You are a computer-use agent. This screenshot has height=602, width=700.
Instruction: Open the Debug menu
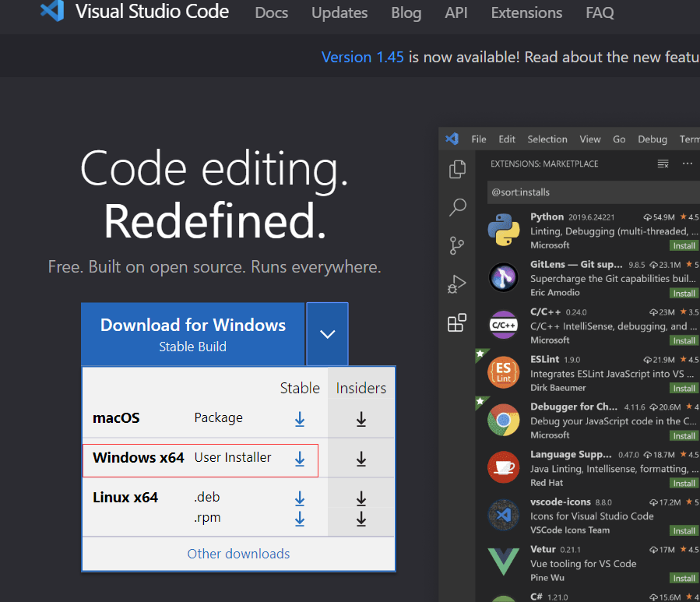click(x=653, y=139)
